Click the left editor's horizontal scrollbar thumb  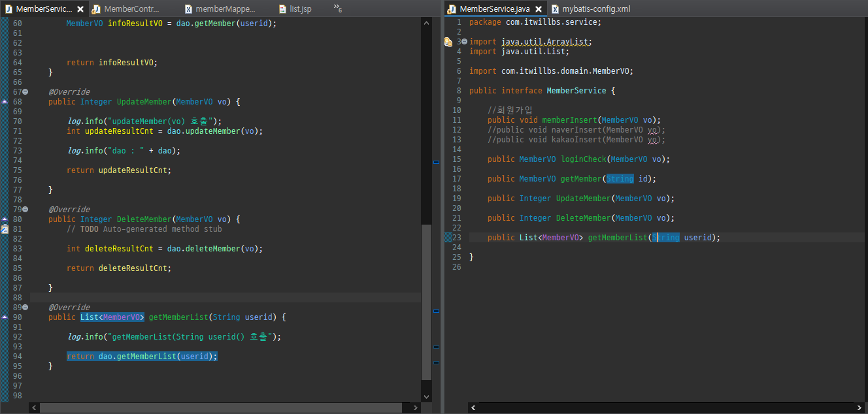(221, 407)
